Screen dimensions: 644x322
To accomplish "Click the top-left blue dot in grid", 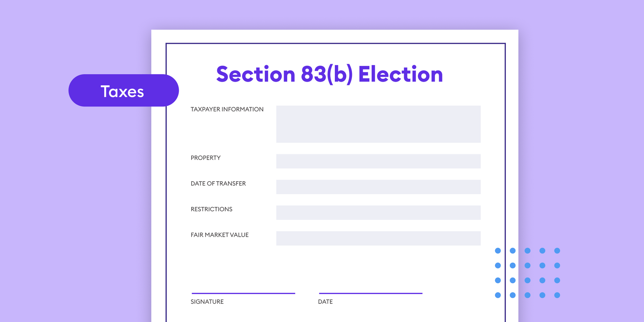I will click(x=498, y=251).
